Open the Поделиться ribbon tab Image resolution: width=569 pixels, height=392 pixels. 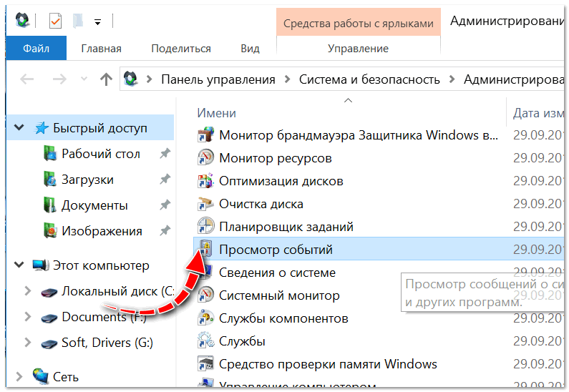180,48
